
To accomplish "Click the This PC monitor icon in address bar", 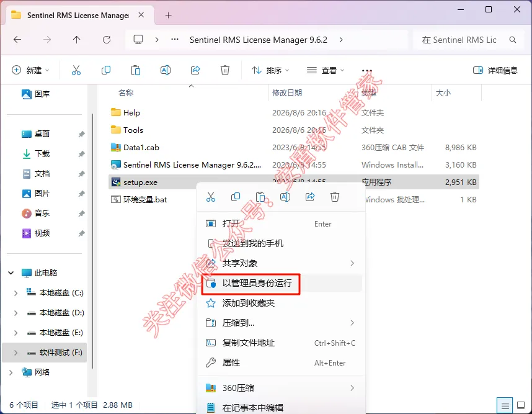I will 138,40.
